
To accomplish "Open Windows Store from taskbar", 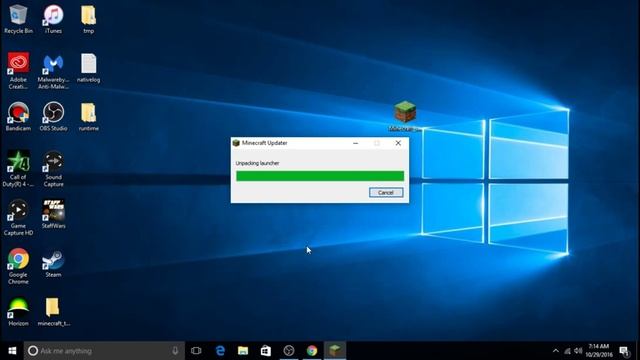I will [266, 351].
